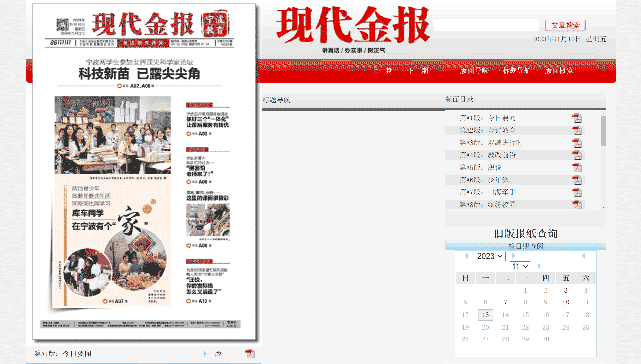Click the 第A1版：今日要闻 label below the page
This screenshot has height=364, width=641.
(63, 354)
